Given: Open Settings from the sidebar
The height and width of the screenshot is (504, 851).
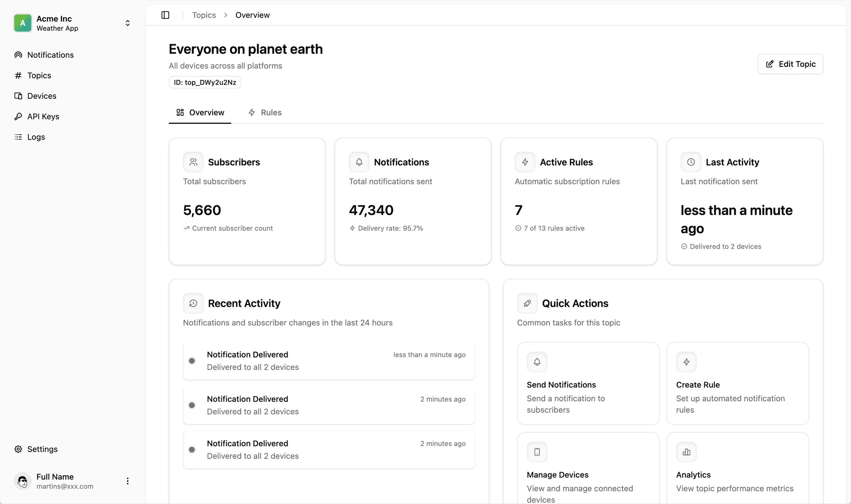Looking at the screenshot, I should tap(42, 449).
